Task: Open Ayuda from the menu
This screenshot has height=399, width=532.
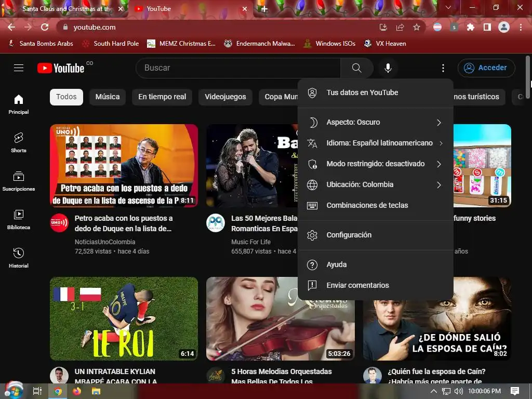Action: [x=376, y=264]
